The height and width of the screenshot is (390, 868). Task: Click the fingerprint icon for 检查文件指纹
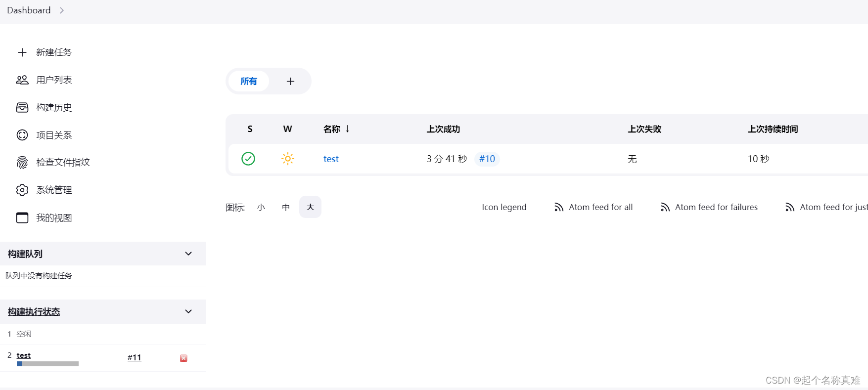(x=22, y=163)
